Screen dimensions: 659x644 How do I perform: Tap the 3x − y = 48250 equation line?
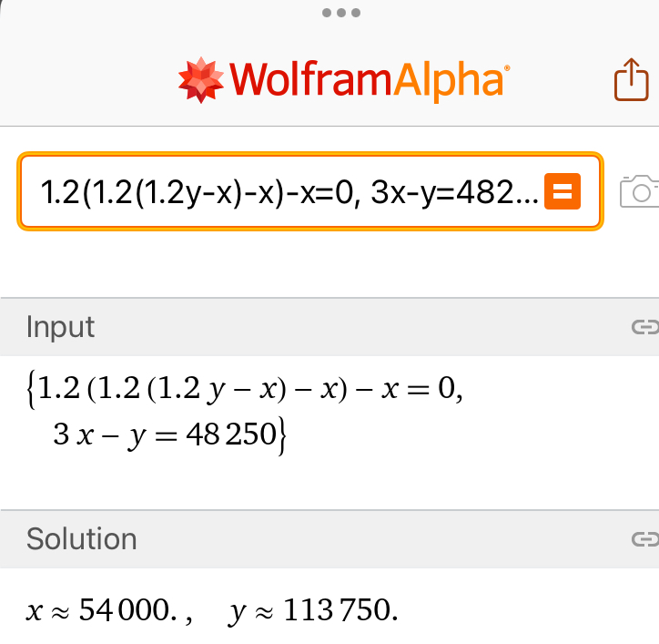point(168,434)
